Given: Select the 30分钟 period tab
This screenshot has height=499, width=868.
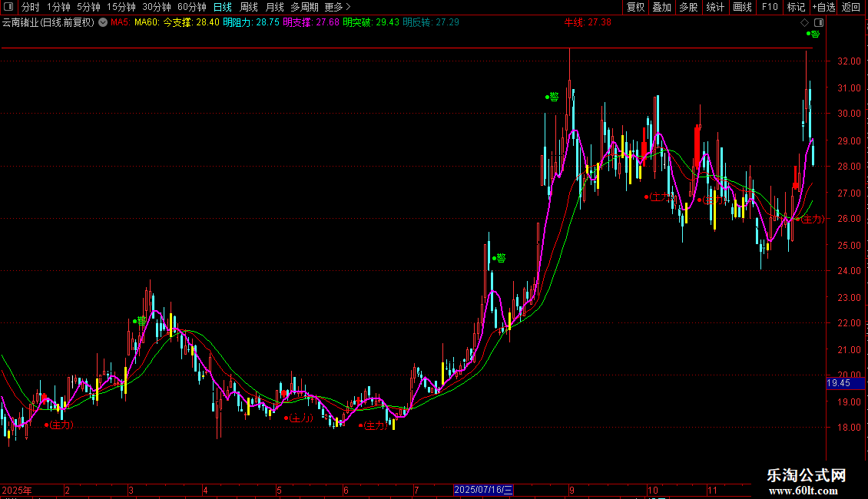Looking at the screenshot, I should (x=157, y=7).
